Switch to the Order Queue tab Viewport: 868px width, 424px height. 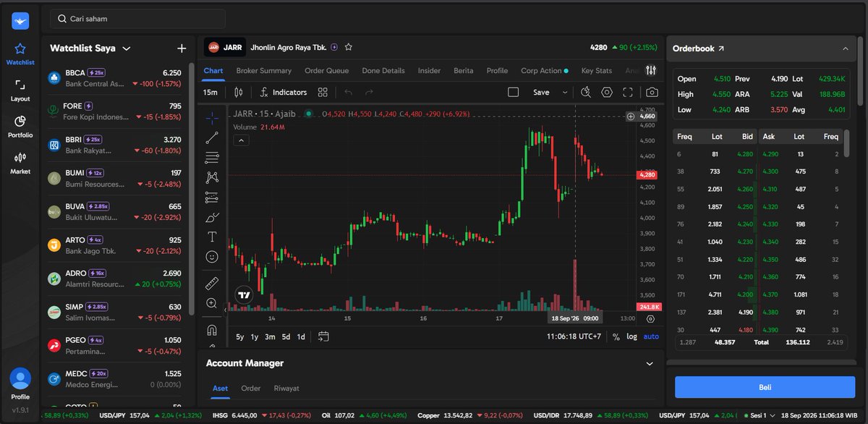(327, 71)
